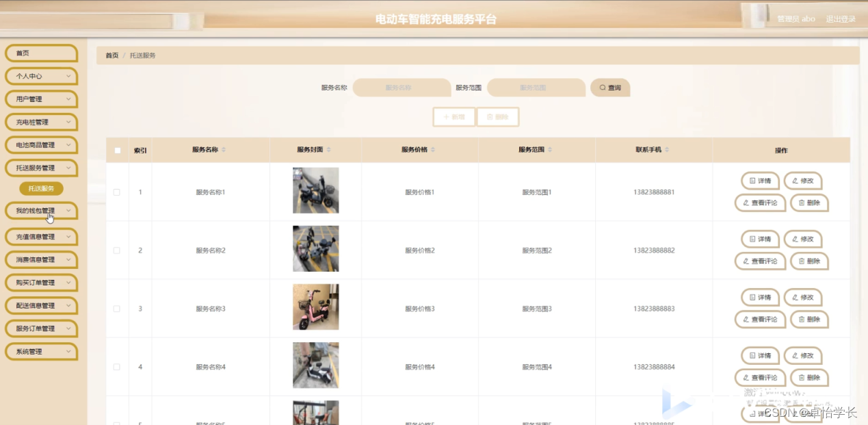Focus the 服务范围 search field

tap(536, 88)
